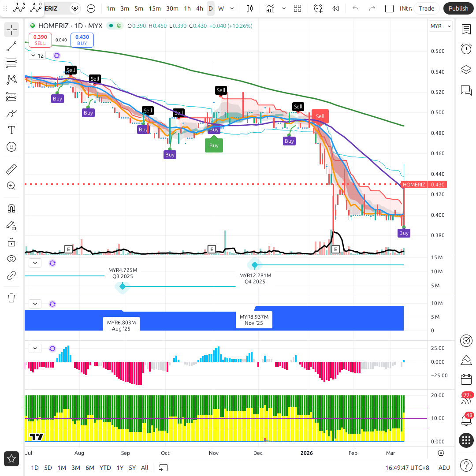Click the 0.430 BUY button
This screenshot has height=476, width=476.
(x=82, y=40)
